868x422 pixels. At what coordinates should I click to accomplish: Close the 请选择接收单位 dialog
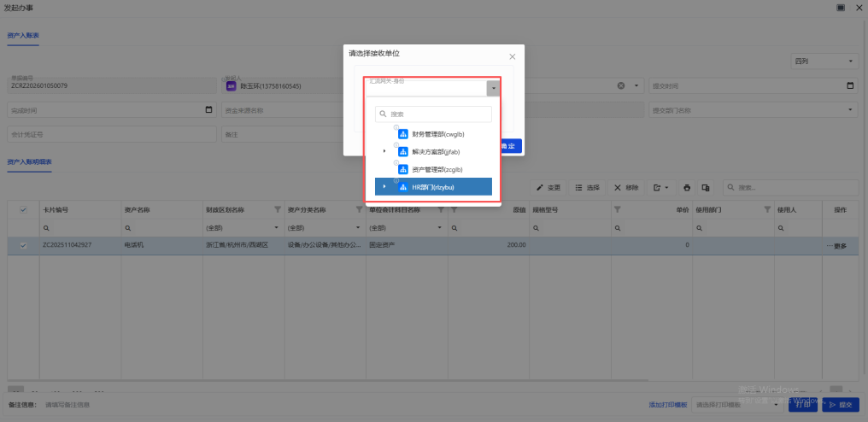pos(512,57)
